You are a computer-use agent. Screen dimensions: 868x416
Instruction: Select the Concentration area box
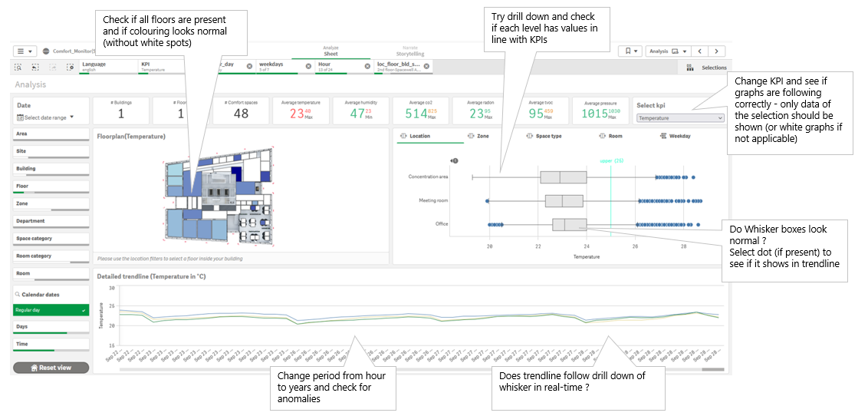pyautogui.click(x=564, y=177)
